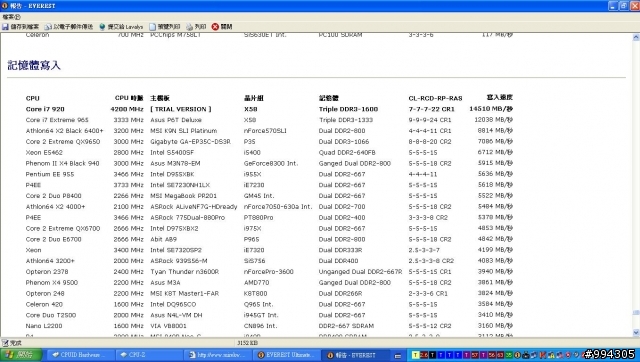The width and height of the screenshot is (640, 362).
Task: Click Intel SE7230NH1LX motherboard cell
Action: point(180,185)
